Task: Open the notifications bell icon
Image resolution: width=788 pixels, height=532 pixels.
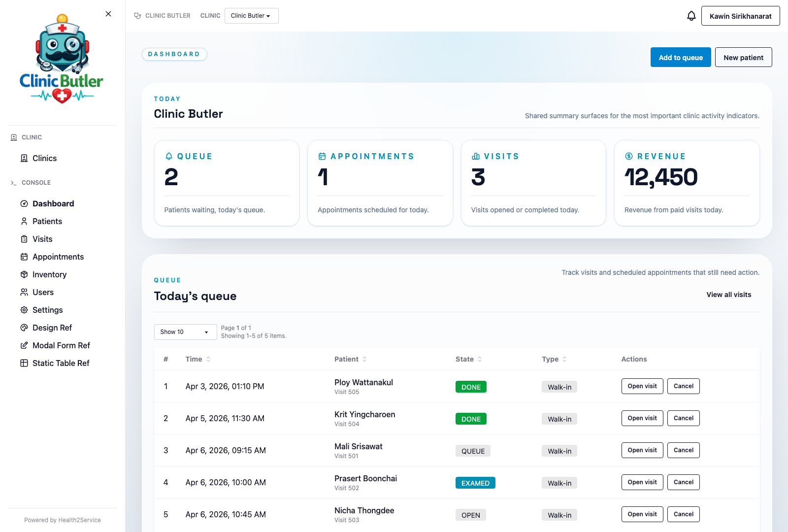Action: click(691, 15)
